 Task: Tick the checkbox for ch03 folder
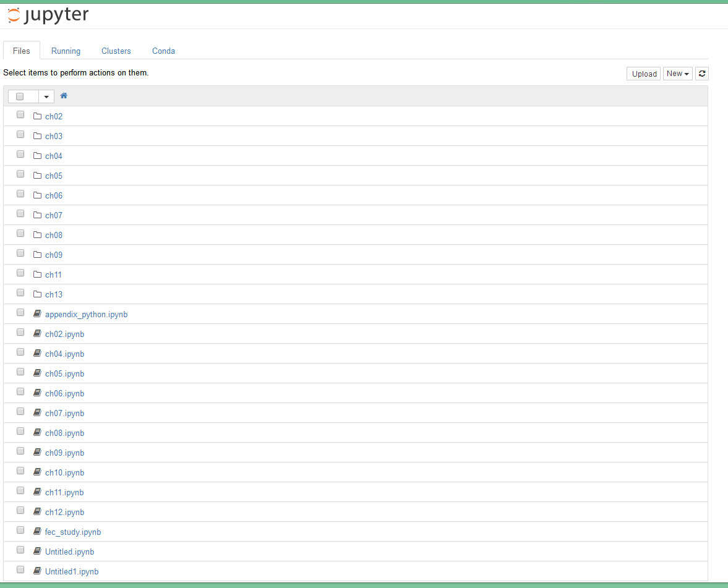click(20, 135)
